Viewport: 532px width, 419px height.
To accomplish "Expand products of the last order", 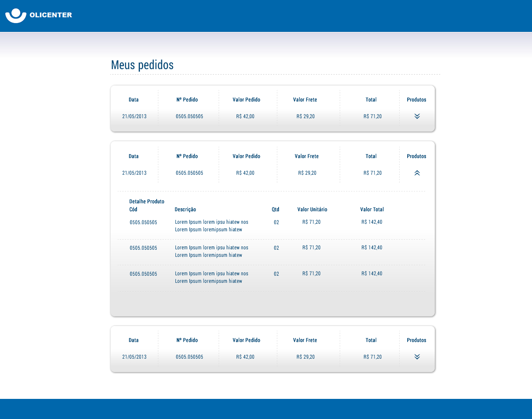I will point(417,357).
